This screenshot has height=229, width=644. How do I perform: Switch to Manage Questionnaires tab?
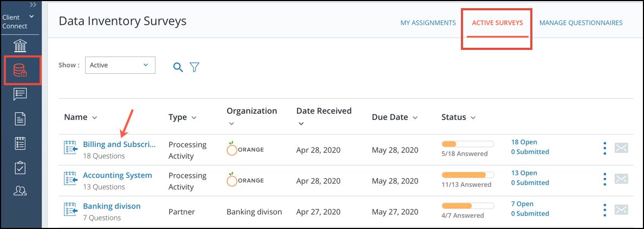point(581,23)
